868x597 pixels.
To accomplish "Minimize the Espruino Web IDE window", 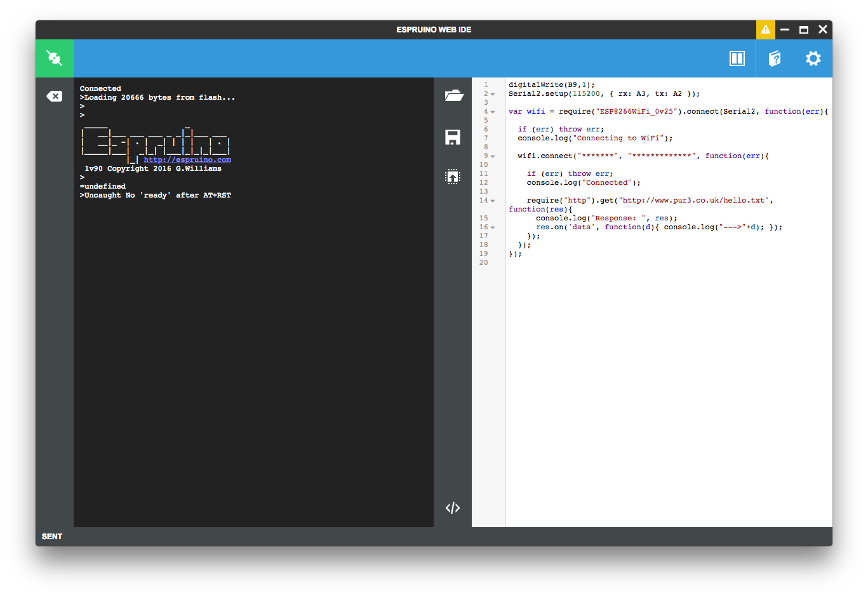I will tap(785, 29).
